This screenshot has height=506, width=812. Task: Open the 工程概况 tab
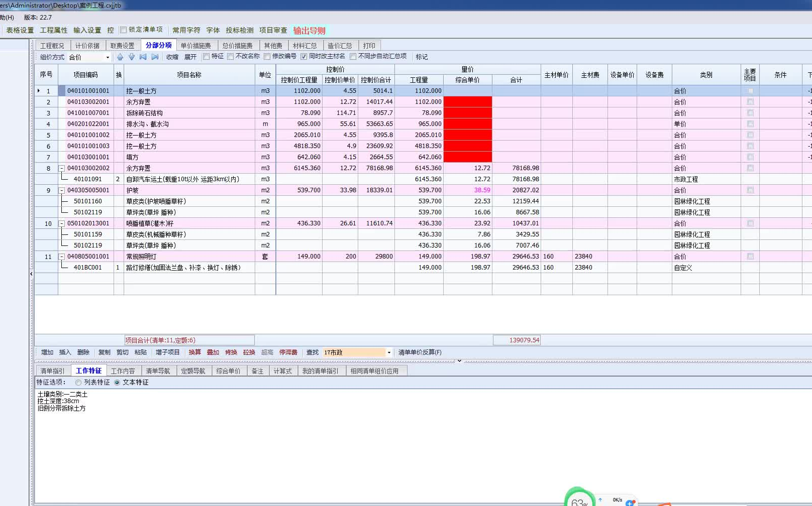coord(52,46)
